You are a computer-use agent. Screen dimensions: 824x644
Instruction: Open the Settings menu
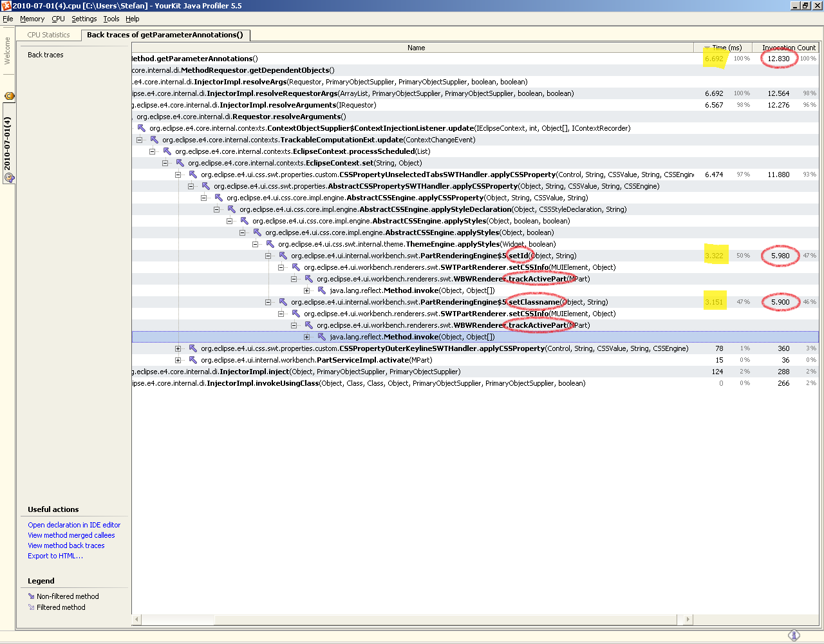[84, 19]
